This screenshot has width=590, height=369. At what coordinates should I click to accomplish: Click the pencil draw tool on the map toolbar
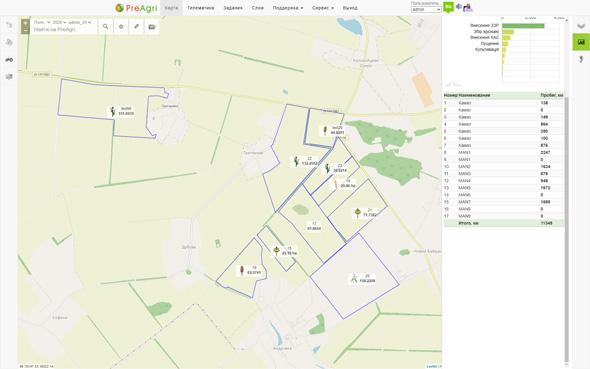tap(137, 27)
